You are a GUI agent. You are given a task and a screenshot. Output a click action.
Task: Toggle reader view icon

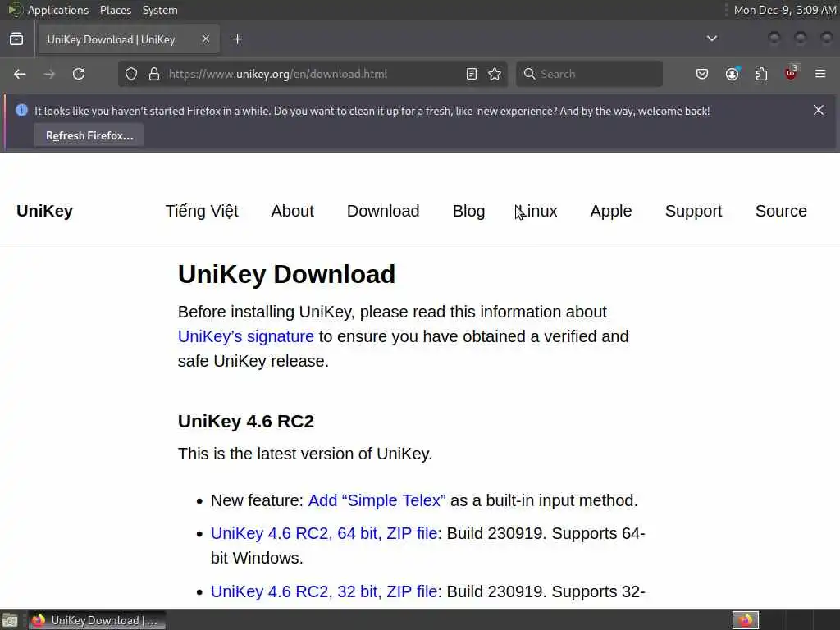pyautogui.click(x=472, y=74)
